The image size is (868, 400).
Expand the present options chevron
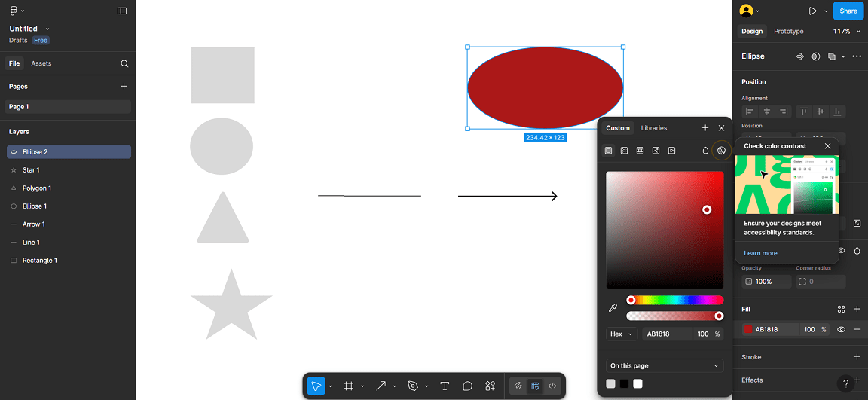point(826,11)
